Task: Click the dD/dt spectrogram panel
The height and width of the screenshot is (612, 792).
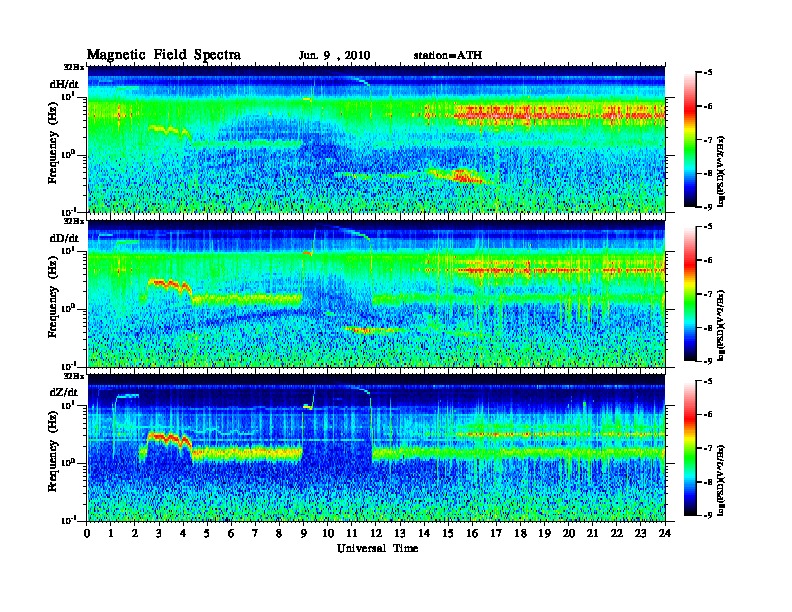Action: (376, 293)
